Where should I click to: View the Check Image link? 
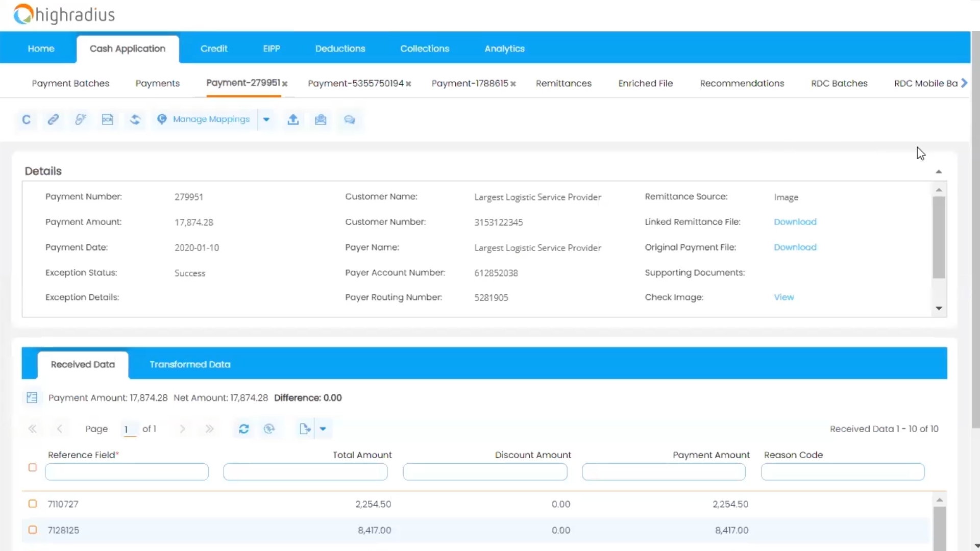coord(783,297)
